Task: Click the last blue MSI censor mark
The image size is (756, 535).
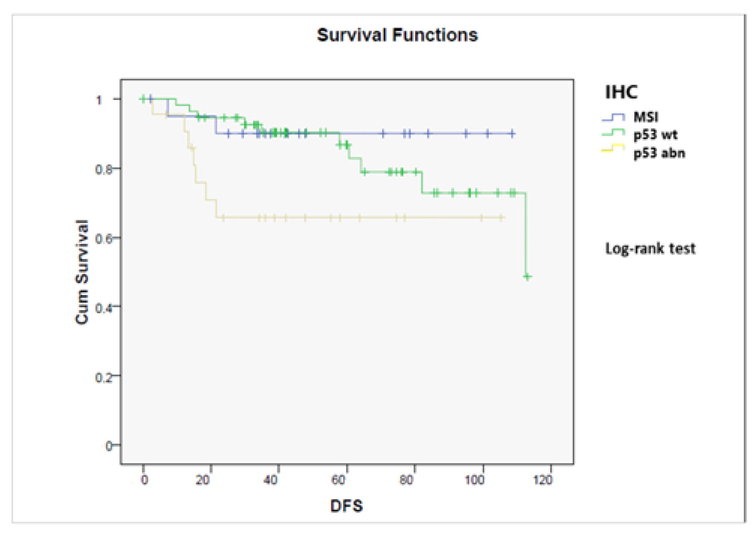Action: 512,133
